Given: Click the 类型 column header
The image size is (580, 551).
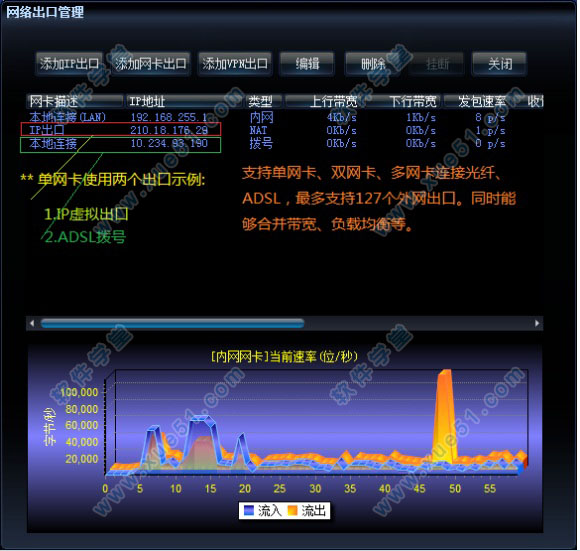Looking at the screenshot, I should [264, 101].
